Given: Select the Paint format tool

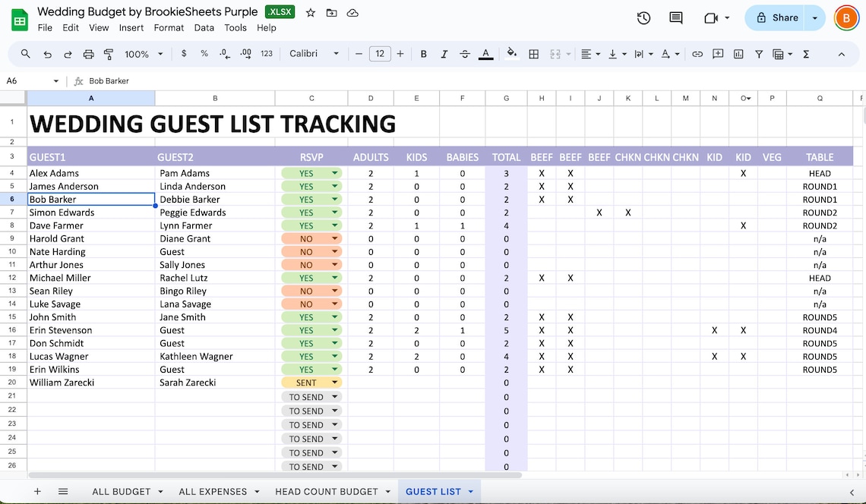Looking at the screenshot, I should point(108,54).
